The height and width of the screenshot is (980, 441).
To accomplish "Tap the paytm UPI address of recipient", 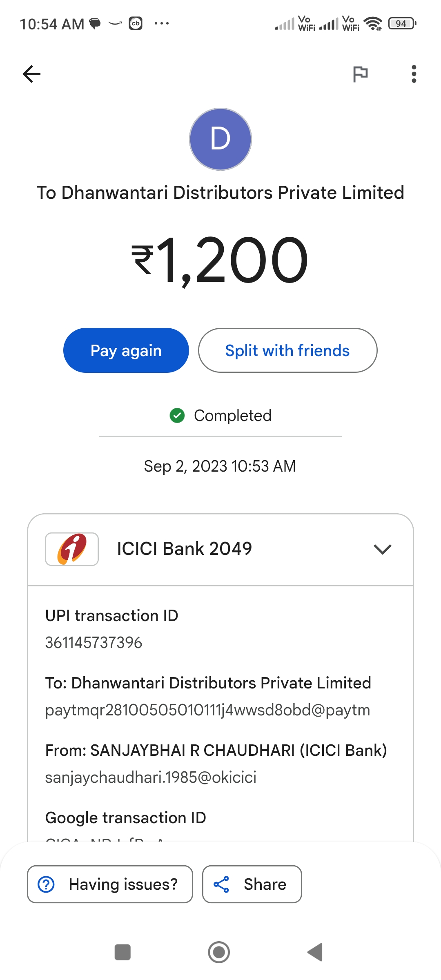I will (207, 710).
